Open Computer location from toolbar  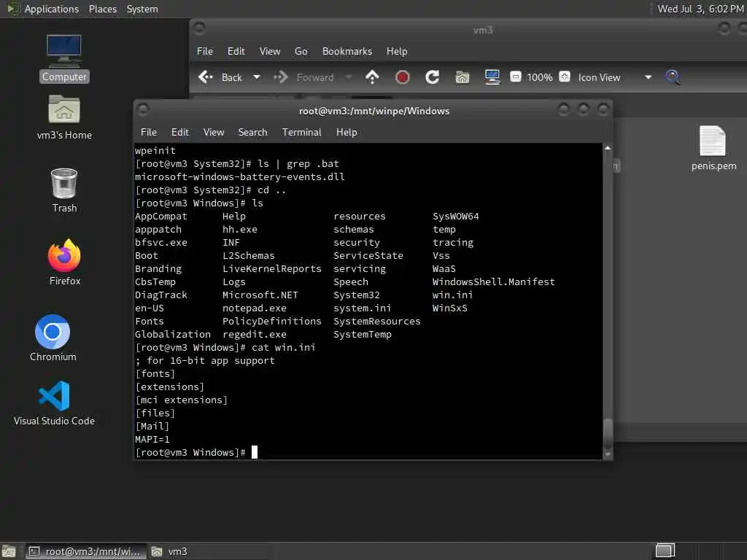[492, 77]
